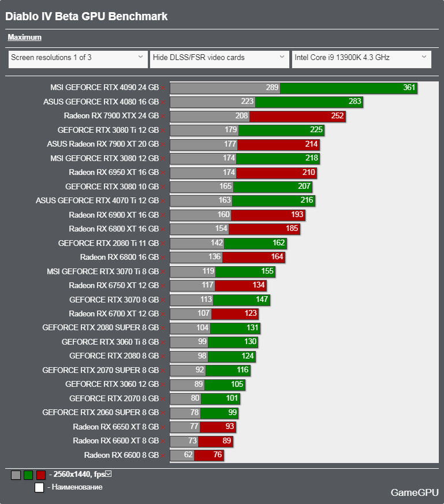
Task: Click red x beside MSI GEFORCE RTX 3070 Ti
Action: pos(163,271)
